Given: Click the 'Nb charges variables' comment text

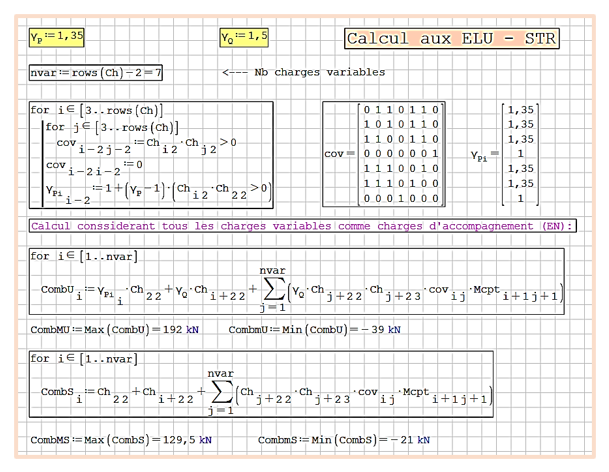Looking at the screenshot, I should tap(303, 73).
